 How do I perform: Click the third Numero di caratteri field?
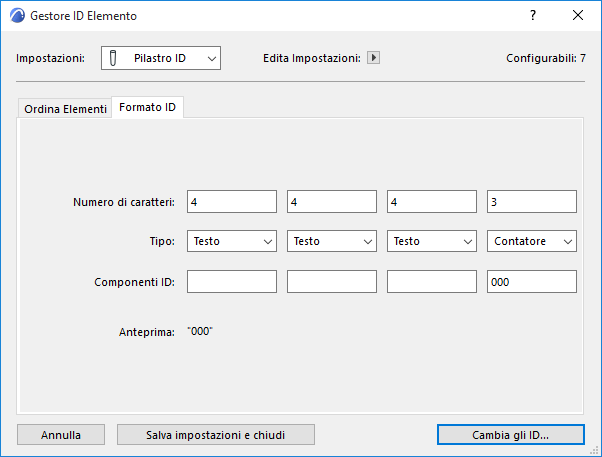431,202
